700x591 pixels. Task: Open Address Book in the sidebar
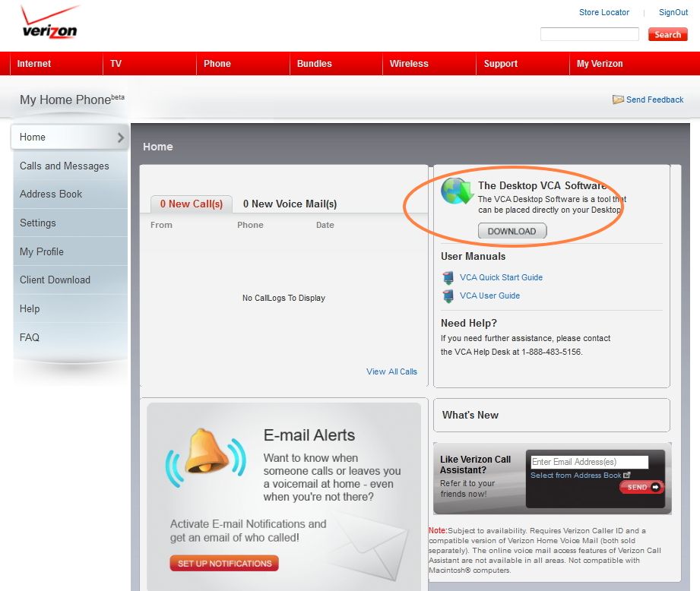point(71,194)
